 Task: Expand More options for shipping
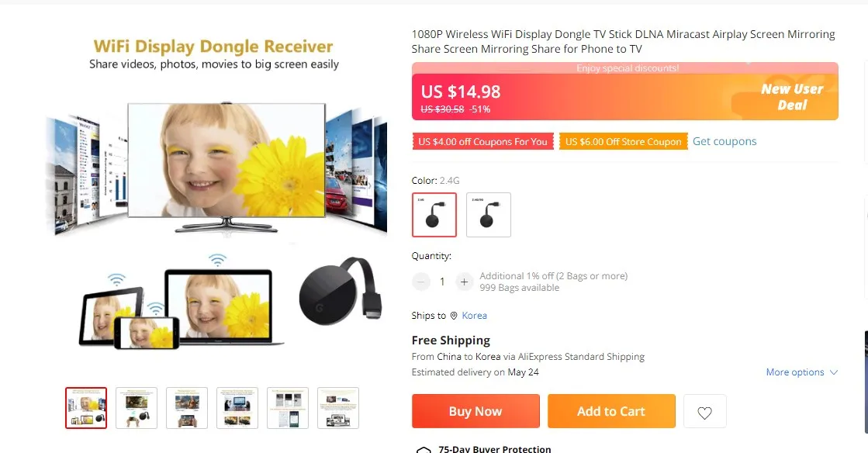point(801,372)
